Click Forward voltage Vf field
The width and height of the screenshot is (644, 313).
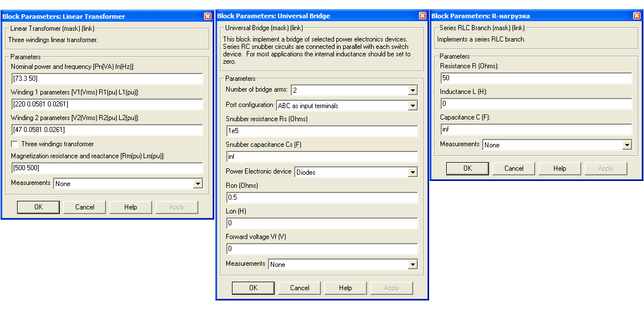[x=322, y=249]
